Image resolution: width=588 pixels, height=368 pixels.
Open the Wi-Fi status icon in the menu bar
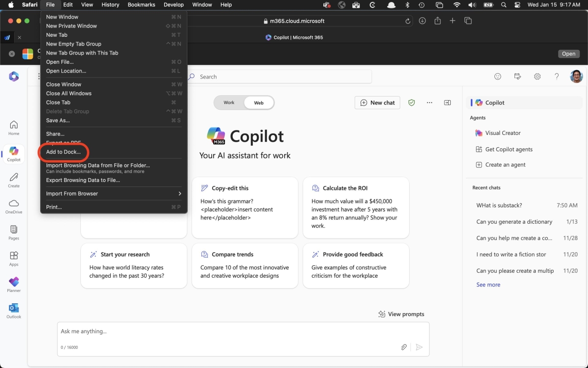(457, 5)
